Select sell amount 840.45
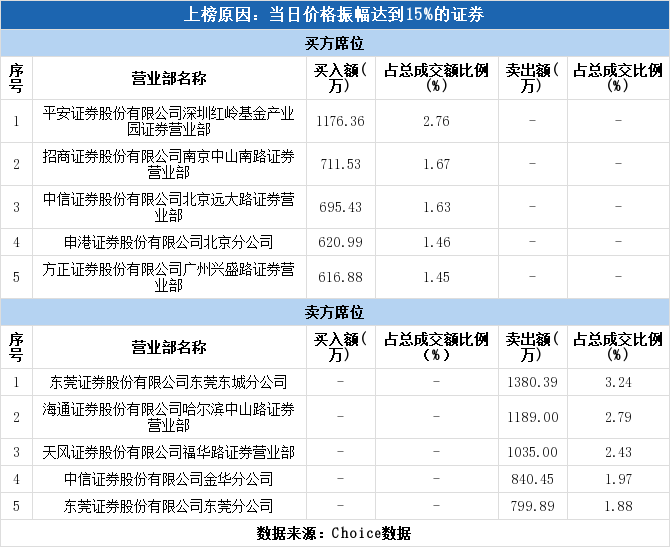 (532, 479)
